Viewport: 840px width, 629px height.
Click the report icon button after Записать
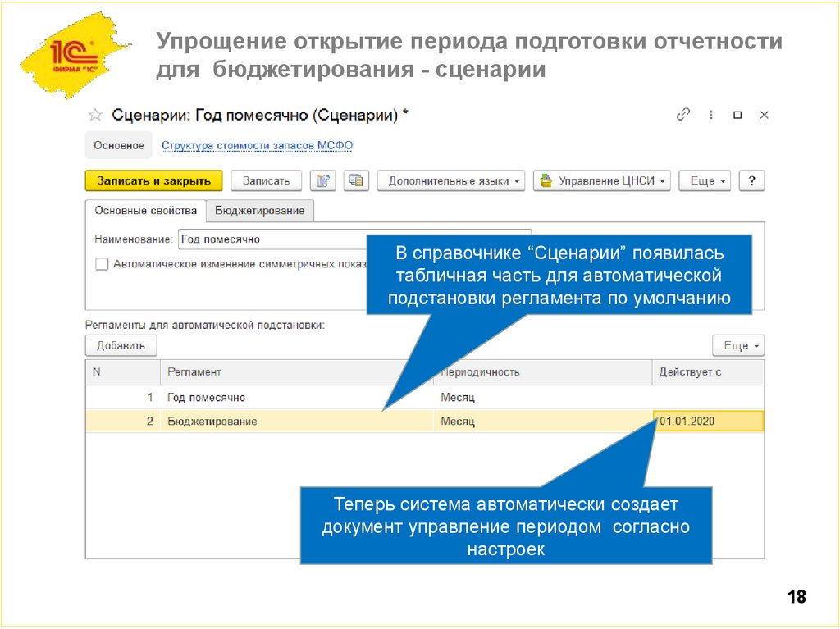point(323,181)
